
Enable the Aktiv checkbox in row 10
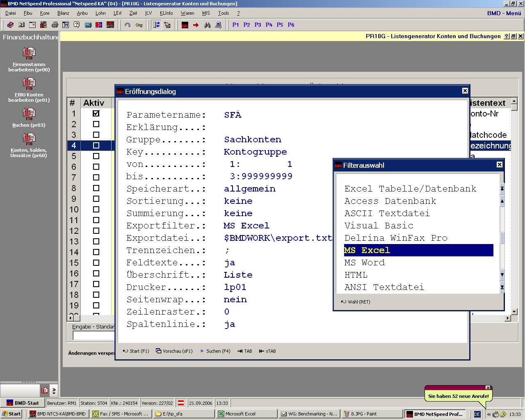(96, 210)
